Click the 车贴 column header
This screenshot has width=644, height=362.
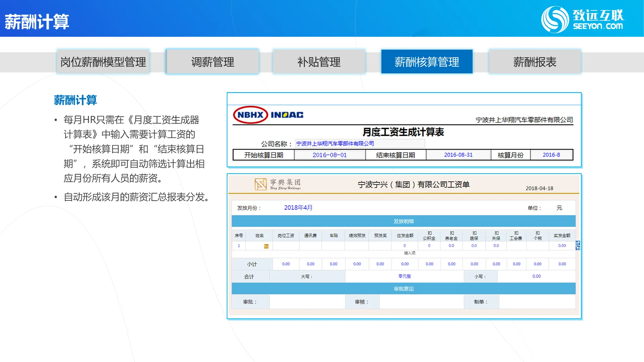333,236
